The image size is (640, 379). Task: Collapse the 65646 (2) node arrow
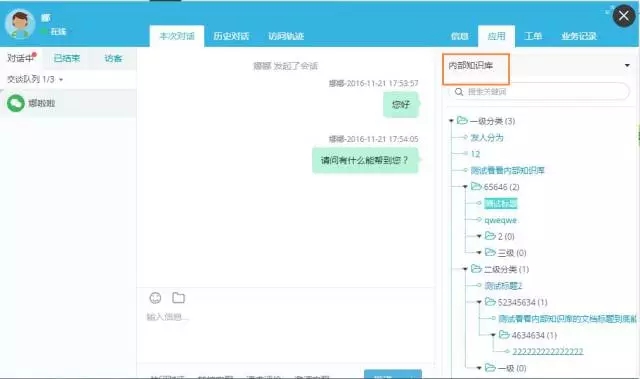465,187
